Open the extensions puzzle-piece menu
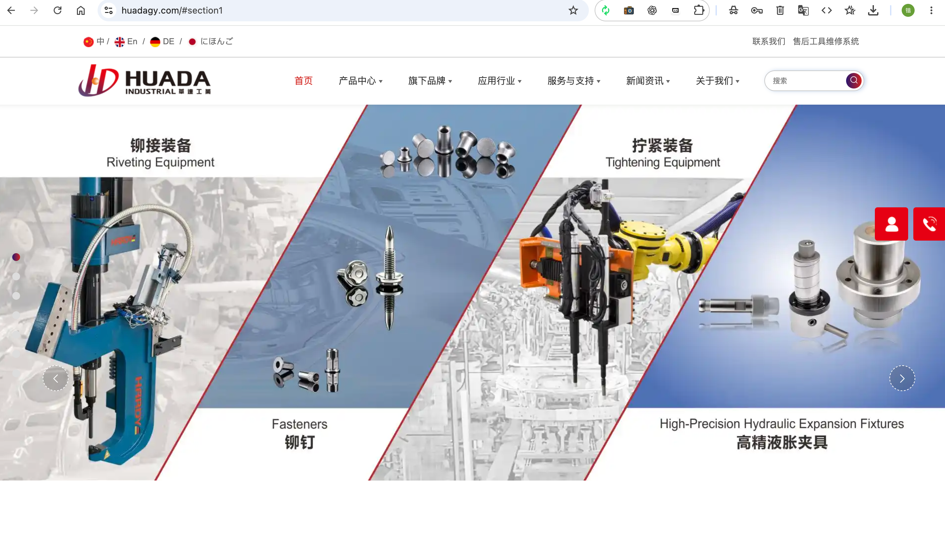The height and width of the screenshot is (560, 945). (x=699, y=10)
